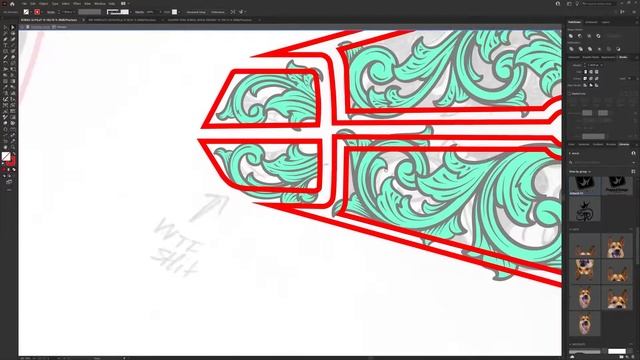Apply the Merge pathfinder
Image resolution: width=640 pixels, height=360 pixels.
[x=590, y=49]
